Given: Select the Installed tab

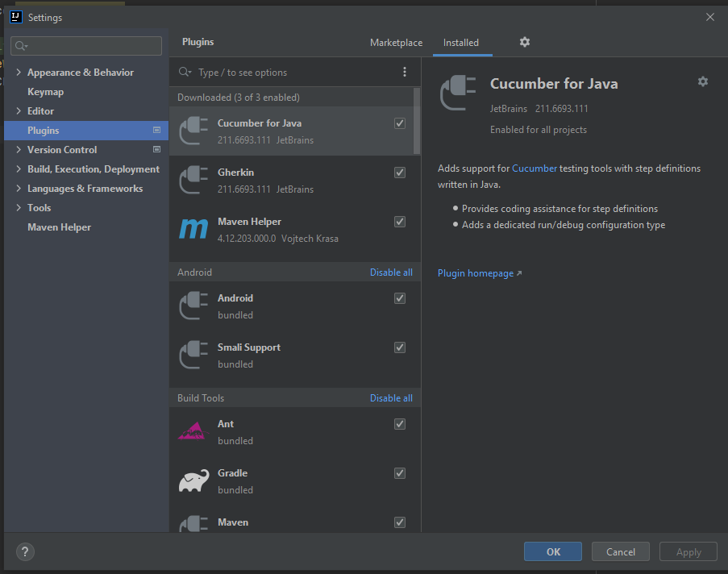Looking at the screenshot, I should [460, 43].
